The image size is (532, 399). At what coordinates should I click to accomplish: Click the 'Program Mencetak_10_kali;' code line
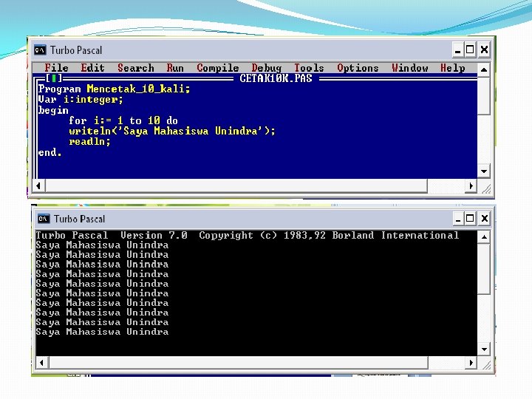pyautogui.click(x=114, y=89)
